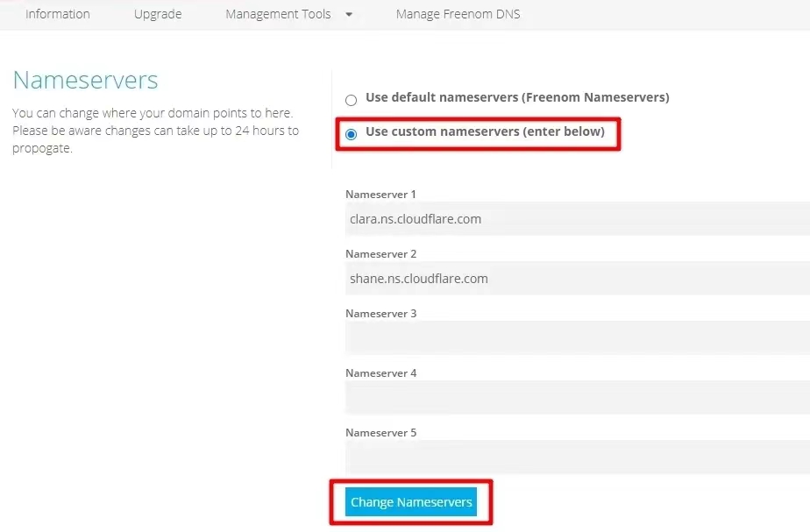Switch to the Upgrade tab
Viewport: 810px width, 532px height.
coord(158,14)
